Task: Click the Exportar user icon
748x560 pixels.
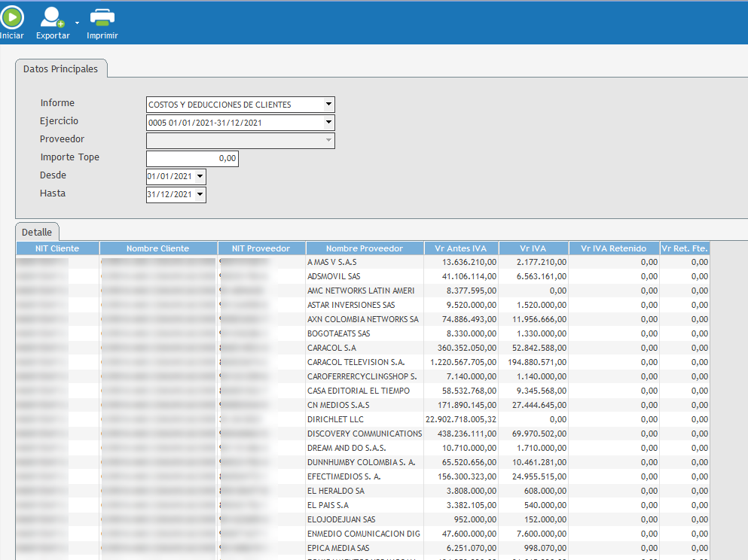Action: (x=53, y=17)
